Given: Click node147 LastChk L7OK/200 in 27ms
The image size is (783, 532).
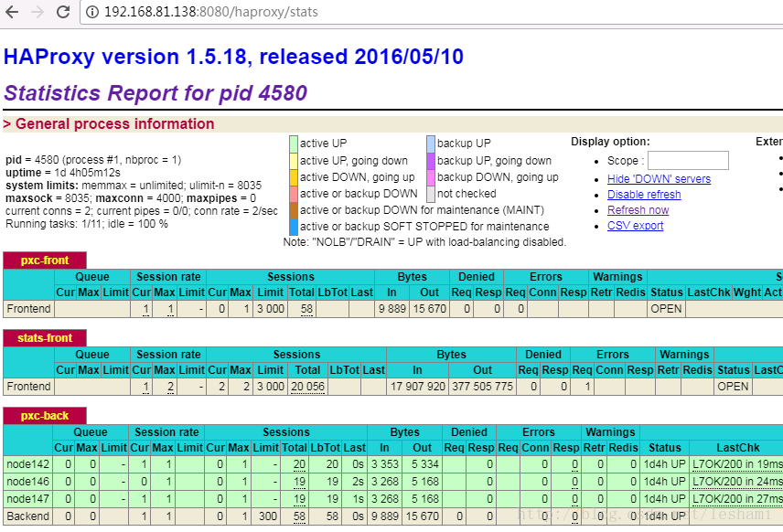Looking at the screenshot, I should click(x=737, y=500).
